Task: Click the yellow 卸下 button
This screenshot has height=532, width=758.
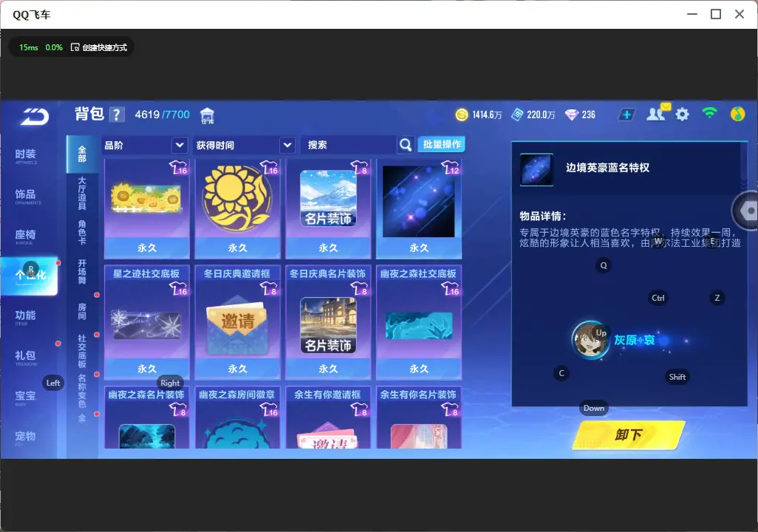Action: pyautogui.click(x=628, y=434)
